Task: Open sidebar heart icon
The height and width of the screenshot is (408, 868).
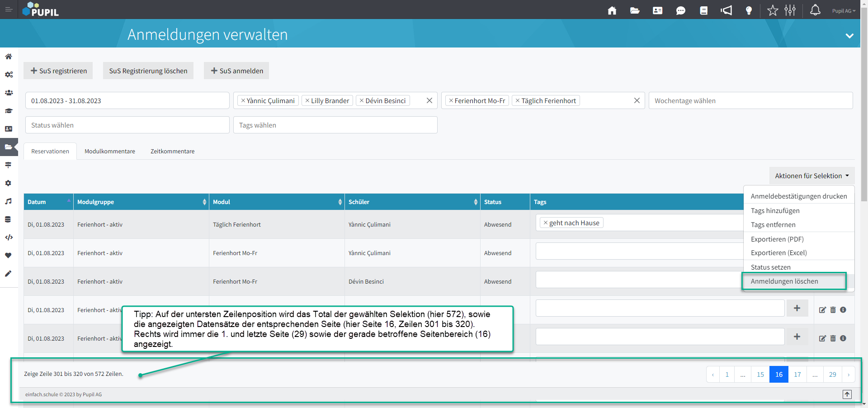Action: [8, 256]
